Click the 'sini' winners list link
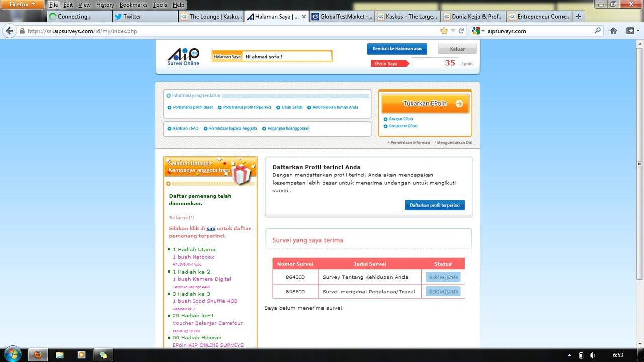This screenshot has height=362, width=644. (x=211, y=228)
